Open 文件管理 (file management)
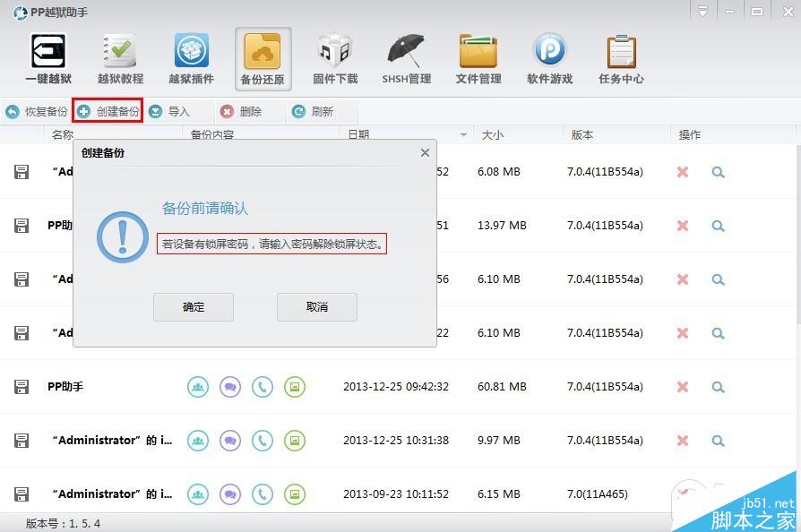Viewport: 801px width, 532px height. [x=478, y=56]
